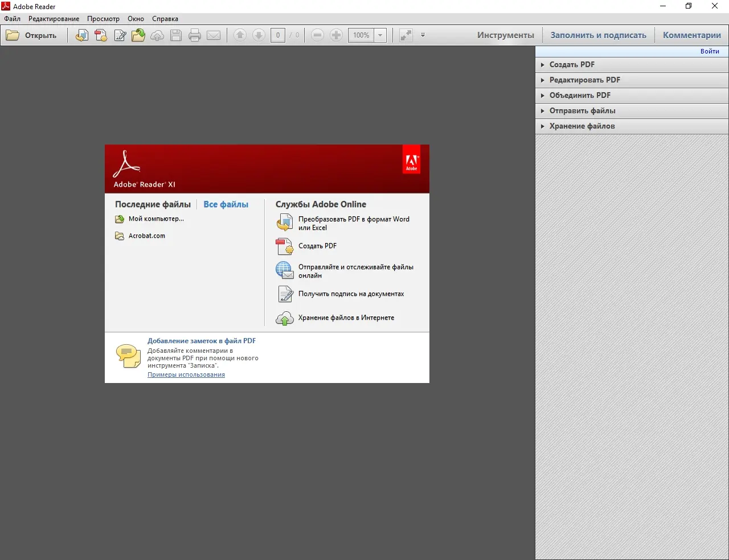The height and width of the screenshot is (560, 729).
Task: Click the Send Files toolbar icon
Action: [x=138, y=35]
